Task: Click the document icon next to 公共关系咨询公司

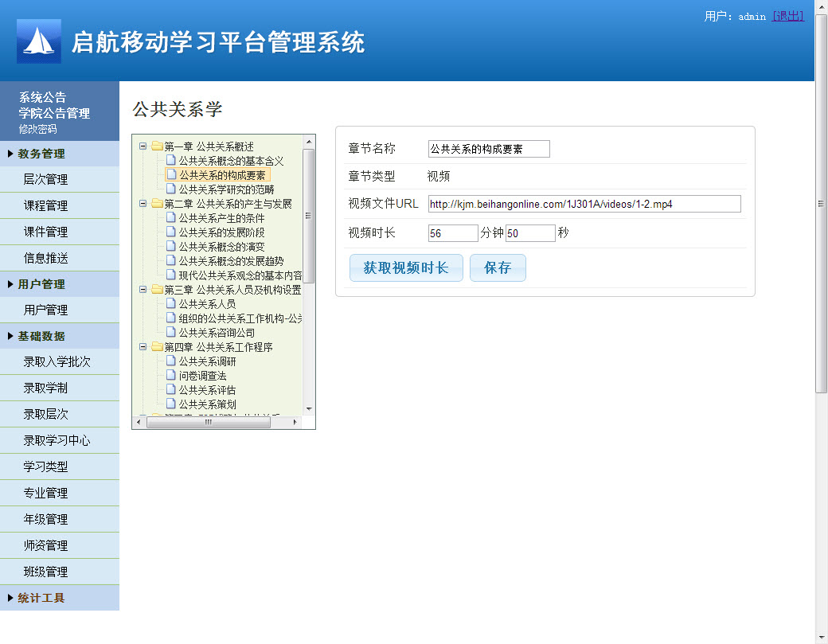Action: tap(170, 332)
